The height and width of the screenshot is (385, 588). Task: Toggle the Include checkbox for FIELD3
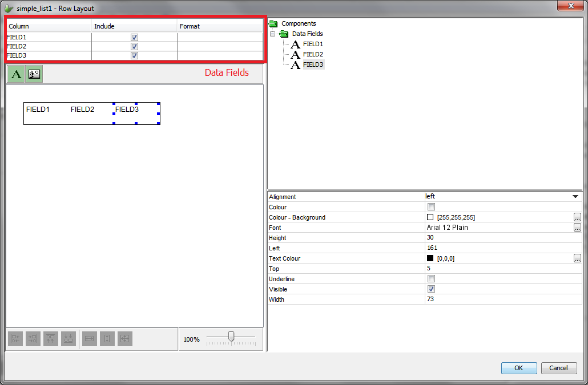(134, 55)
